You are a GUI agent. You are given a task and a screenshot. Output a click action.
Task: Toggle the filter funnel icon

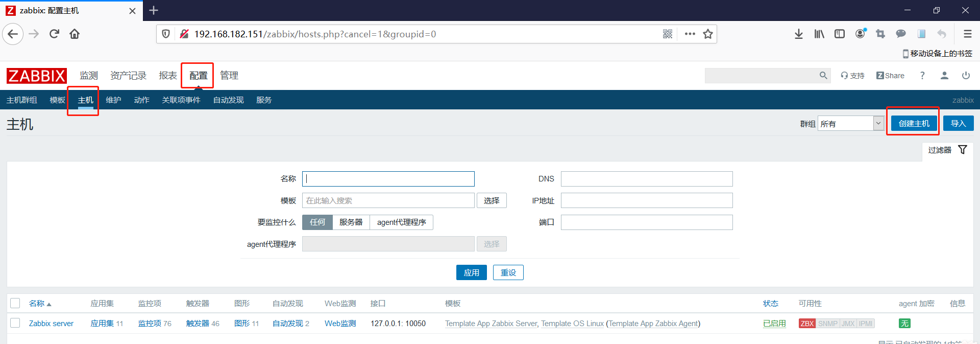[x=963, y=150]
